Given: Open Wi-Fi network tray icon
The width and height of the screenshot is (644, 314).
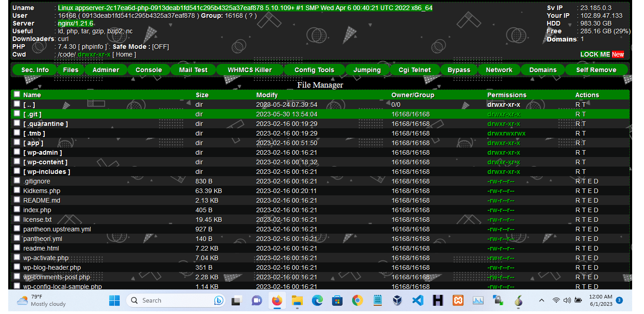Looking at the screenshot, I should [556, 300].
